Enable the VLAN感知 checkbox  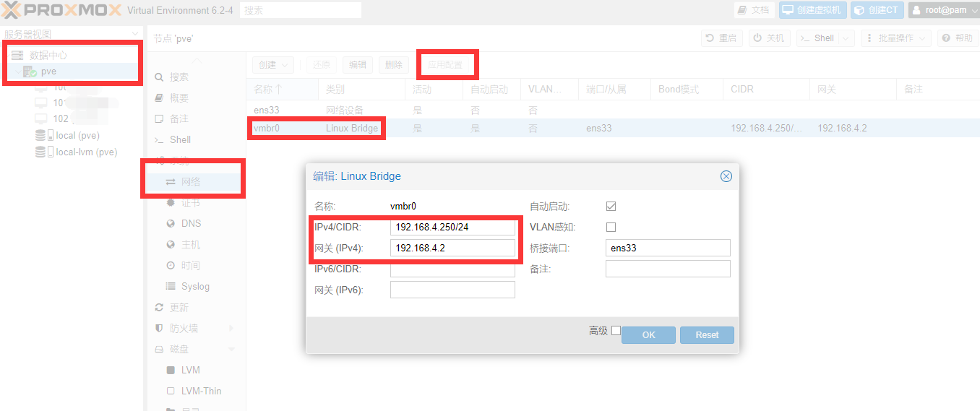click(x=611, y=228)
